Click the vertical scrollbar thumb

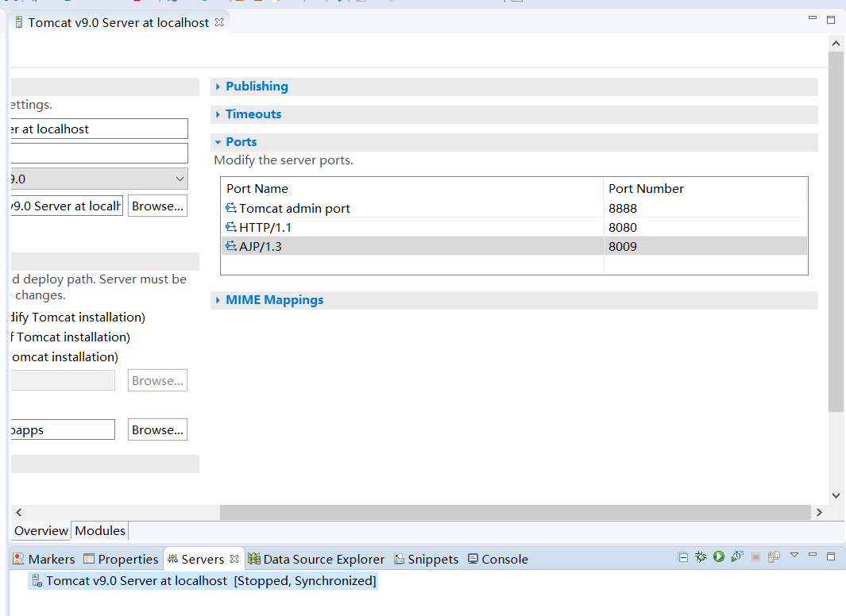836,232
